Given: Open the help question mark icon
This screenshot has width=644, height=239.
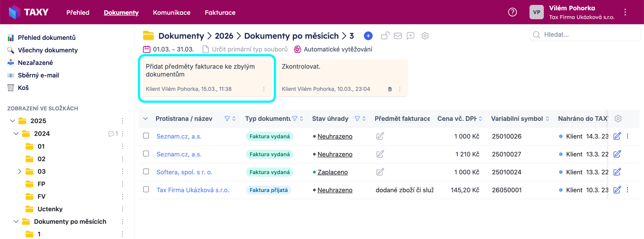Looking at the screenshot, I should click(513, 12).
